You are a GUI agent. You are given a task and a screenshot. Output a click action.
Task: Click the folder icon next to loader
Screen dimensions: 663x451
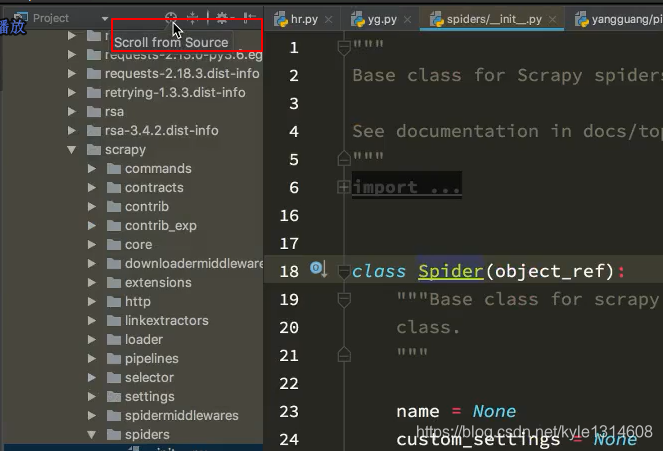coord(114,339)
